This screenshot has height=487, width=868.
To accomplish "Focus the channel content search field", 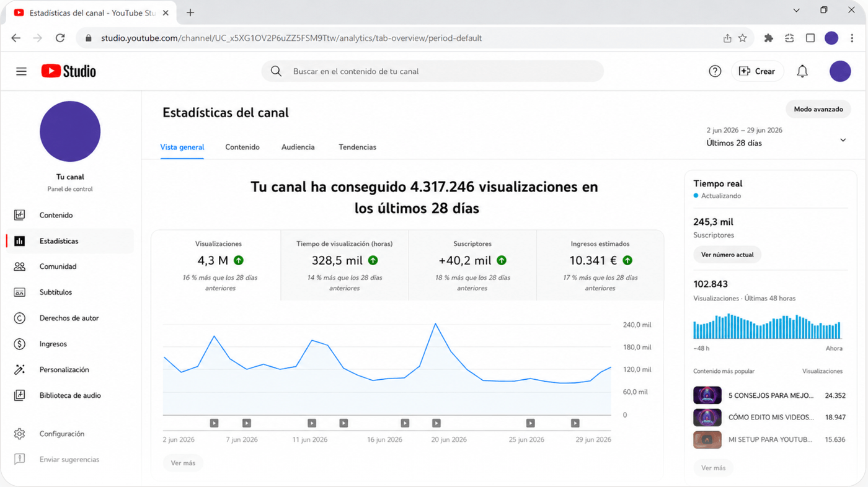I will tap(432, 71).
